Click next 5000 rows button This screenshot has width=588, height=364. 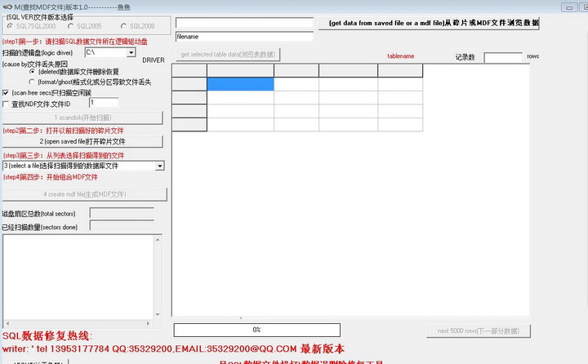tap(479, 331)
